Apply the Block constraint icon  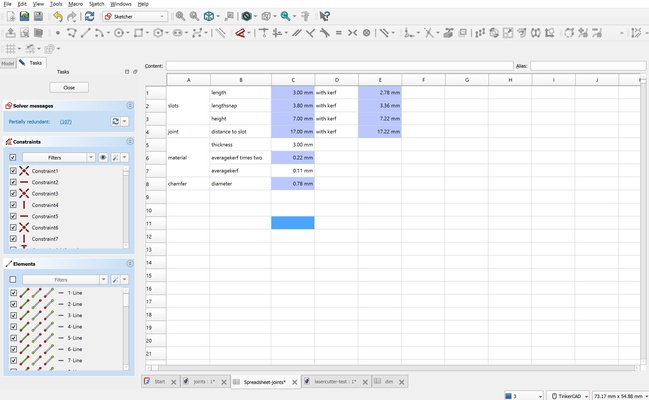coord(366,33)
